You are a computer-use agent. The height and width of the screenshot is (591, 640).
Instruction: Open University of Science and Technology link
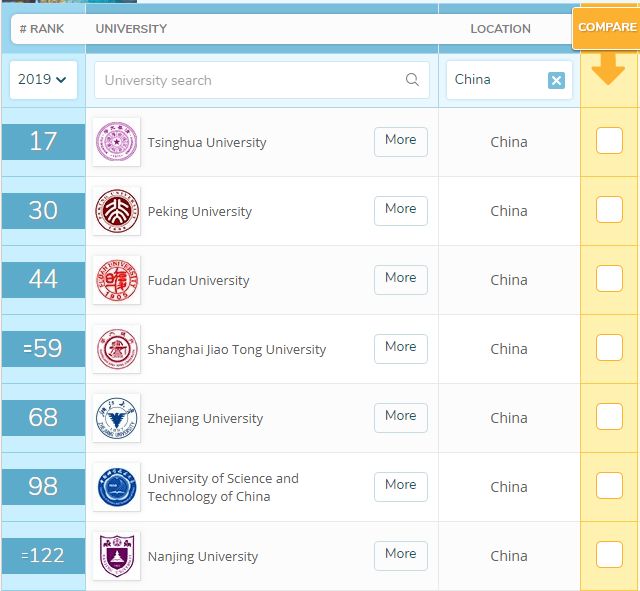(223, 487)
